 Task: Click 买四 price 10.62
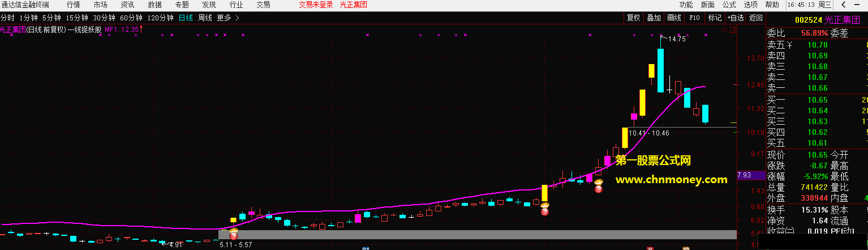[x=818, y=132]
